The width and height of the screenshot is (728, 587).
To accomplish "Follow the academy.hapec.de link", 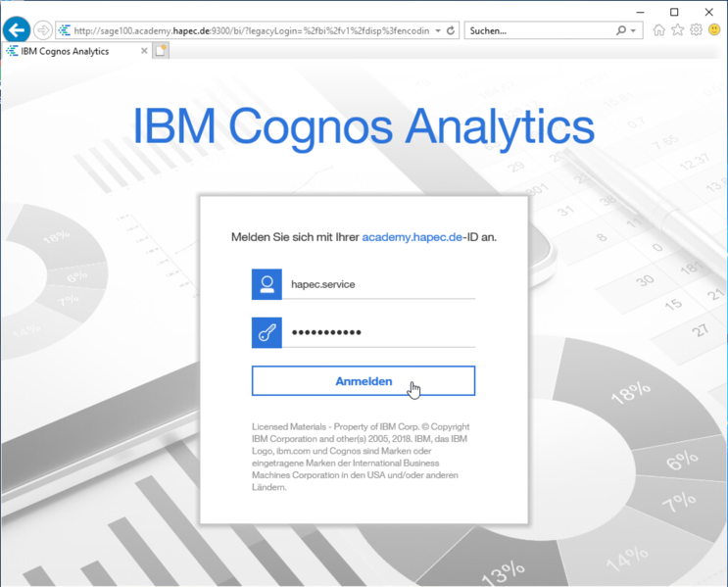I will click(x=412, y=237).
